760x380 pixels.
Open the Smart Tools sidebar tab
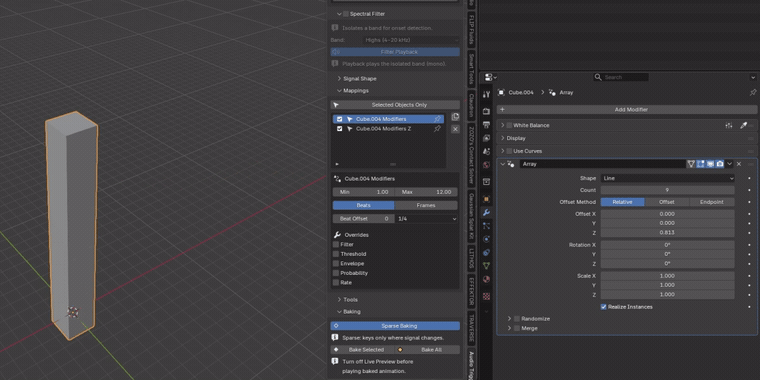click(471, 69)
